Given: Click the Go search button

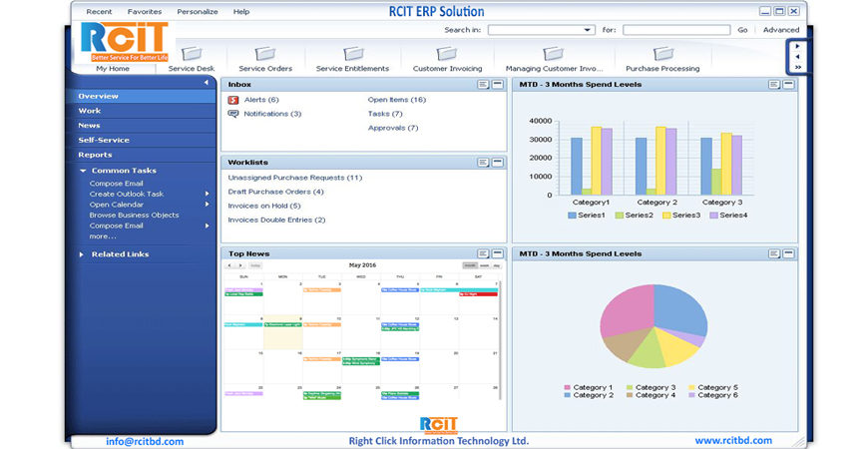Looking at the screenshot, I should 742,30.
